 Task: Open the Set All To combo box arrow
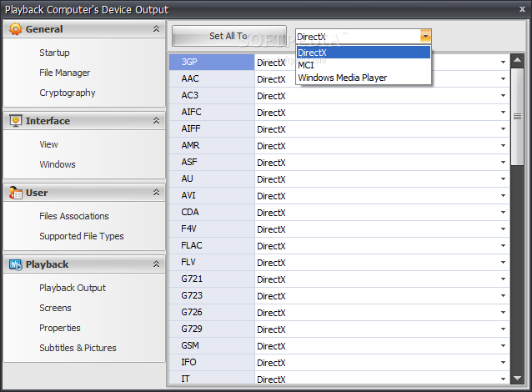(x=425, y=36)
